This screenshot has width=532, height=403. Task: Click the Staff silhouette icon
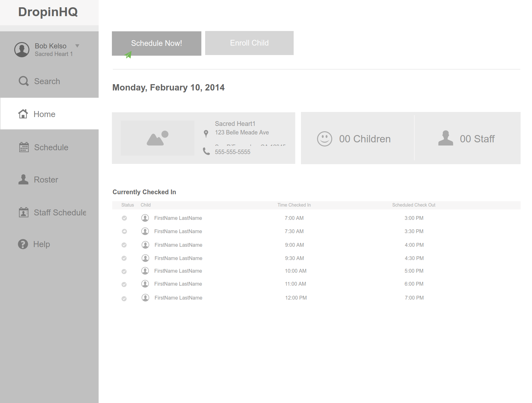pos(446,138)
